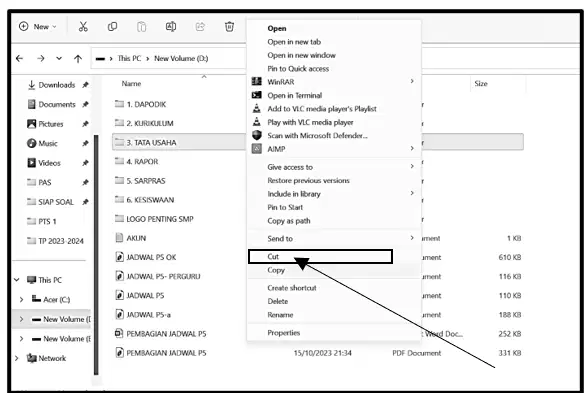Choose Open in new tab
The width and height of the screenshot is (586, 393).
click(294, 42)
